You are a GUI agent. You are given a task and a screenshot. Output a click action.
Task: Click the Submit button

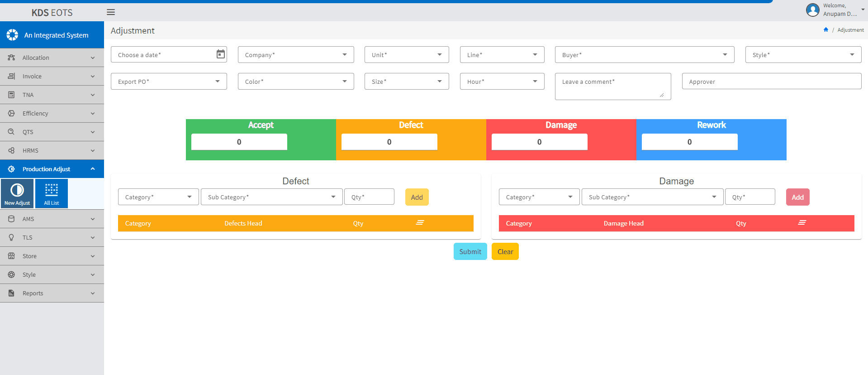click(470, 251)
